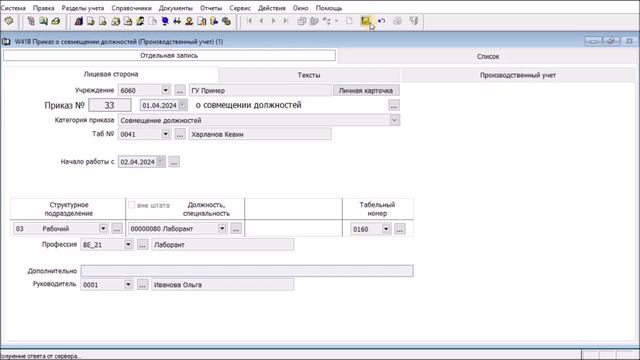The height and width of the screenshot is (360, 640).
Task: Open the order date 01.04.2024 dropdown
Action: (x=183, y=105)
